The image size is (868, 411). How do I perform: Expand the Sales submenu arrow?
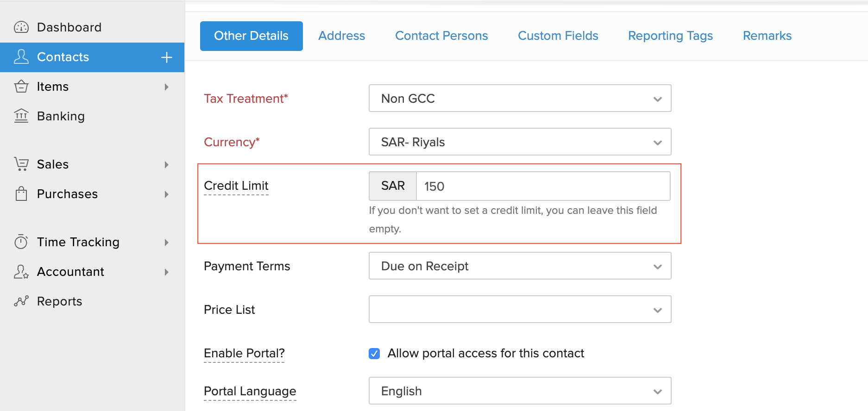coord(167,164)
